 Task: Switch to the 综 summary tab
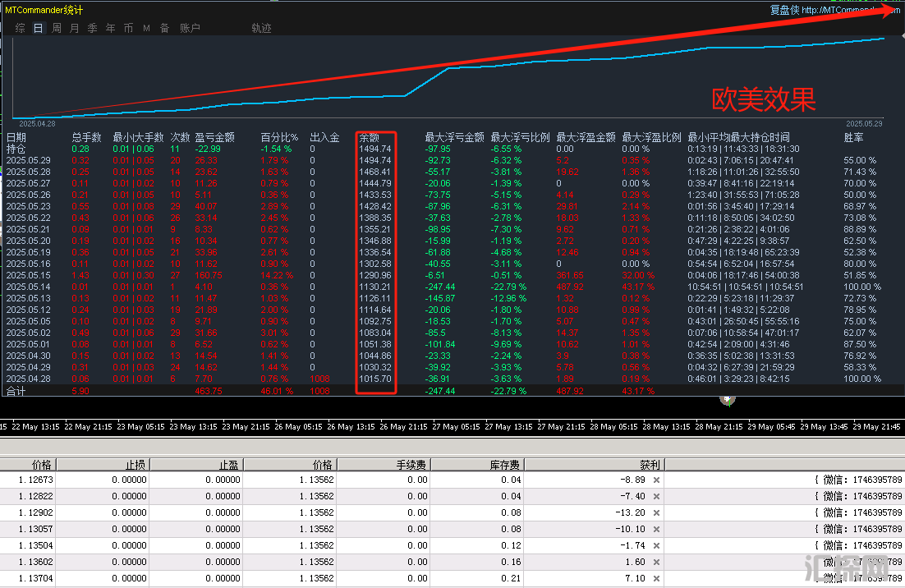coord(21,28)
